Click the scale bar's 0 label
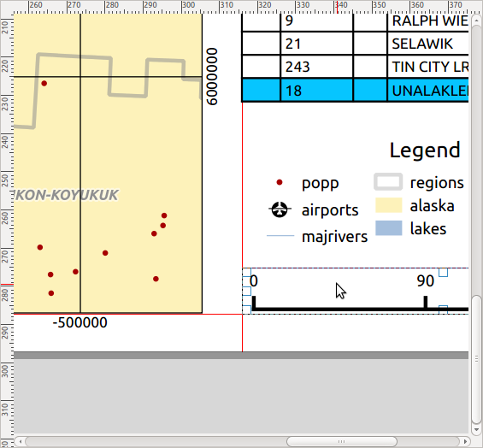 pyautogui.click(x=254, y=281)
